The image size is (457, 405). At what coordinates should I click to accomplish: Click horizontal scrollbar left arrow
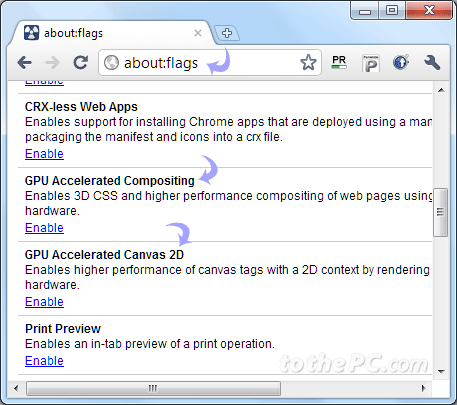(x=16, y=388)
